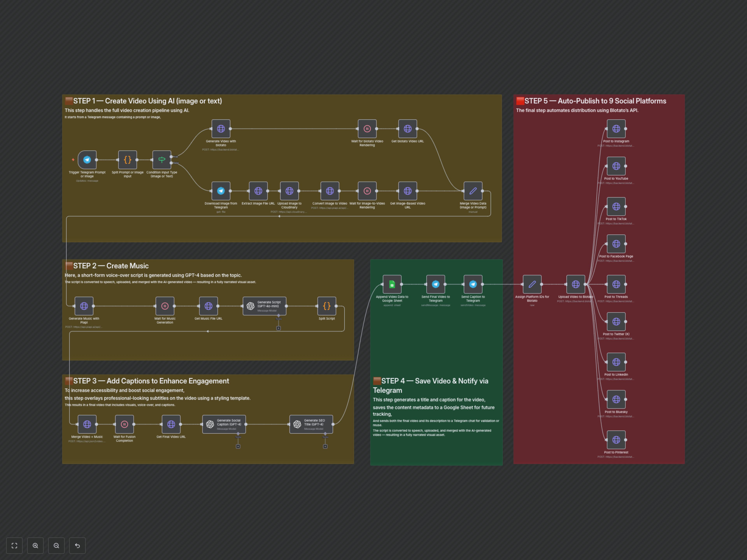747x560 pixels.
Task: Reset the canvas zoom level
Action: 77,545
